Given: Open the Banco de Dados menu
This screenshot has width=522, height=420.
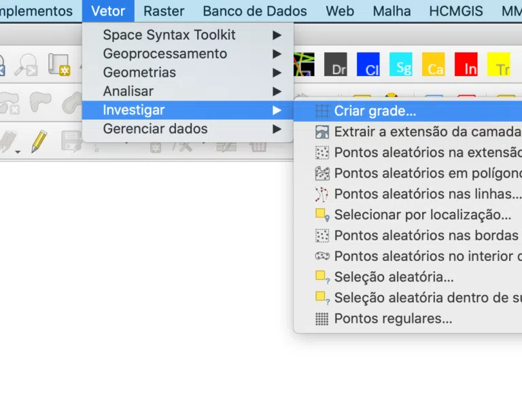Looking at the screenshot, I should coord(255,11).
